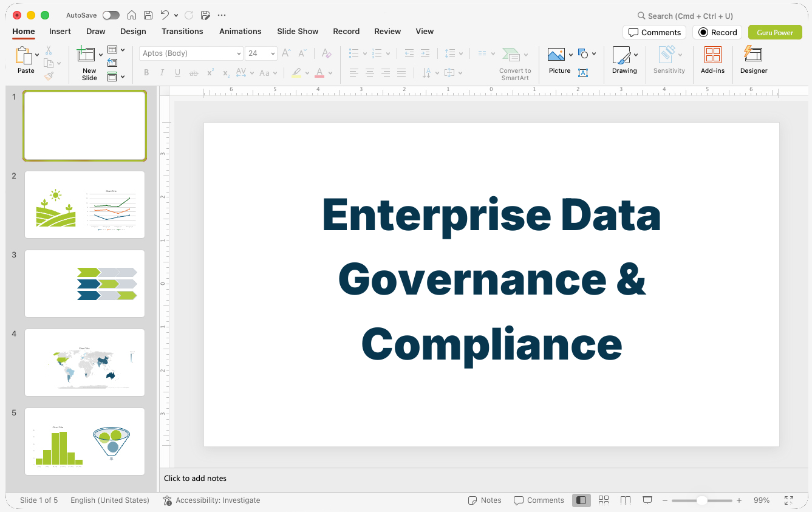Open the Animations tab
812x512 pixels.
(x=241, y=32)
